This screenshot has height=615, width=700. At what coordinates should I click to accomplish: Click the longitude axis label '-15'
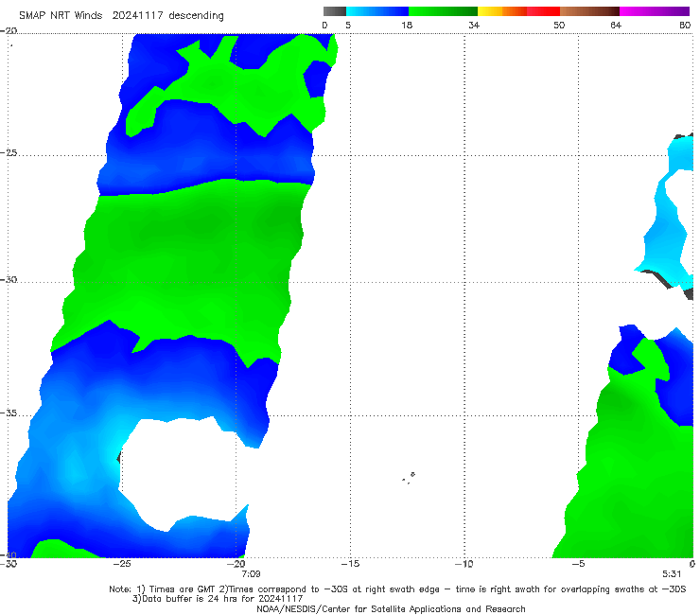point(350,564)
